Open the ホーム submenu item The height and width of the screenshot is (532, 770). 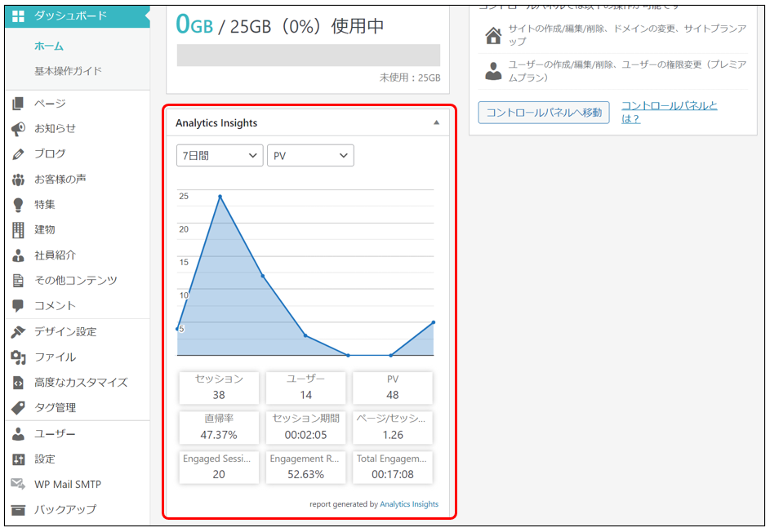tap(49, 46)
